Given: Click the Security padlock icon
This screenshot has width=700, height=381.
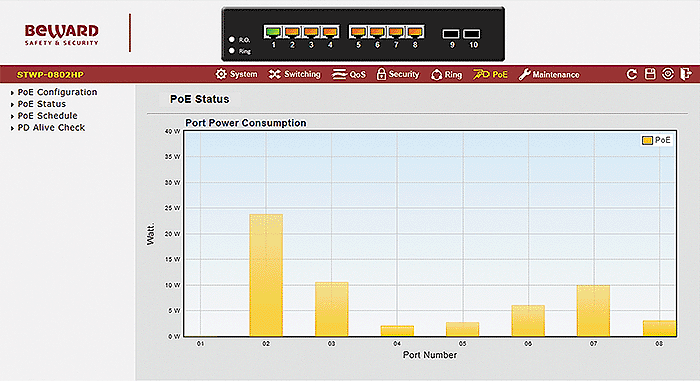Looking at the screenshot, I should point(381,74).
